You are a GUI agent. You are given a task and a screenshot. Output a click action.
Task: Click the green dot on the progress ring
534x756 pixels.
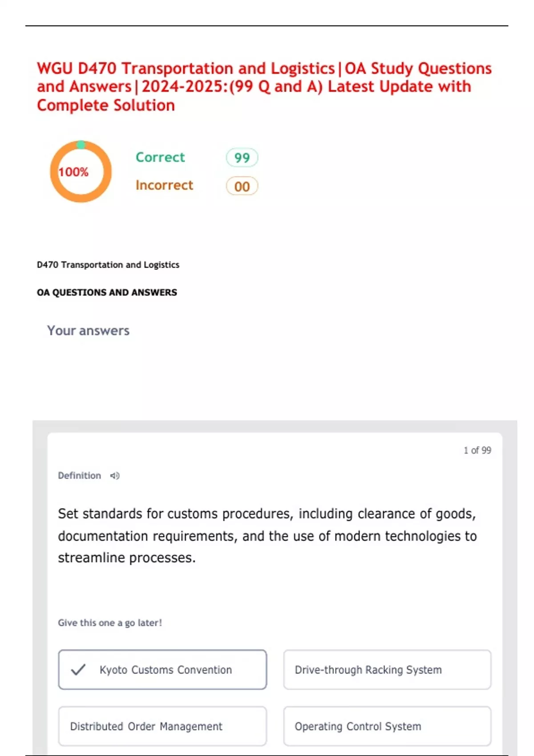pyautogui.click(x=81, y=145)
